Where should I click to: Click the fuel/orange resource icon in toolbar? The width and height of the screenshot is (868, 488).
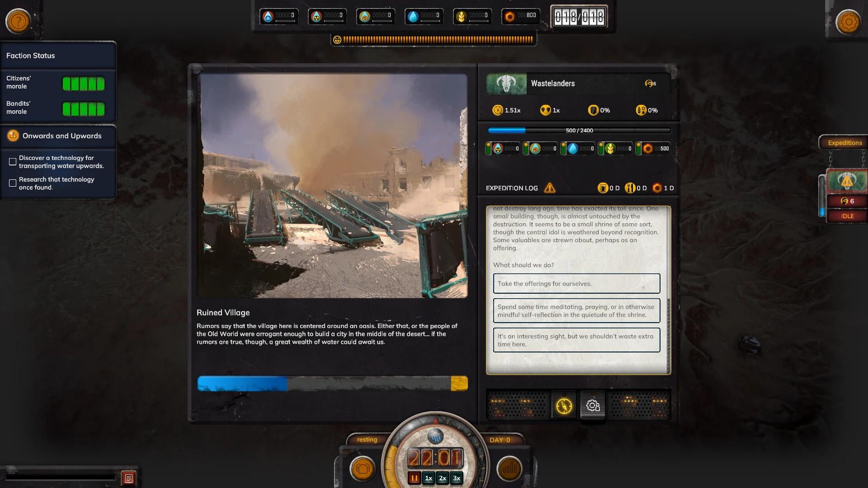[x=509, y=15]
